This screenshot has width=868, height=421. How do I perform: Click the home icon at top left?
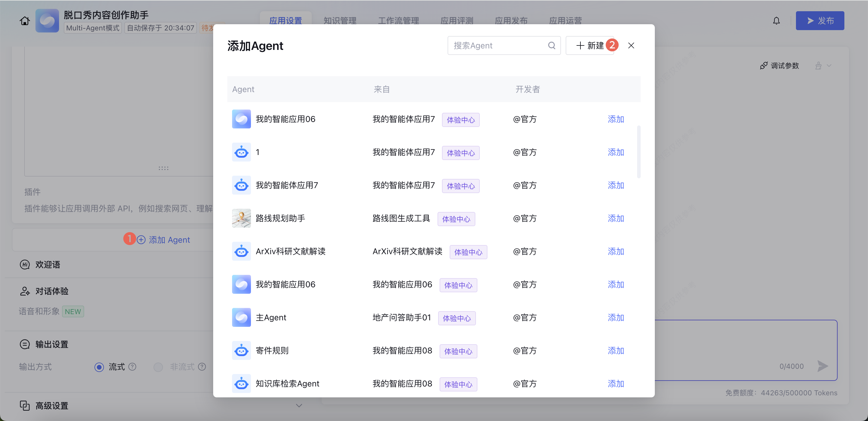click(25, 21)
